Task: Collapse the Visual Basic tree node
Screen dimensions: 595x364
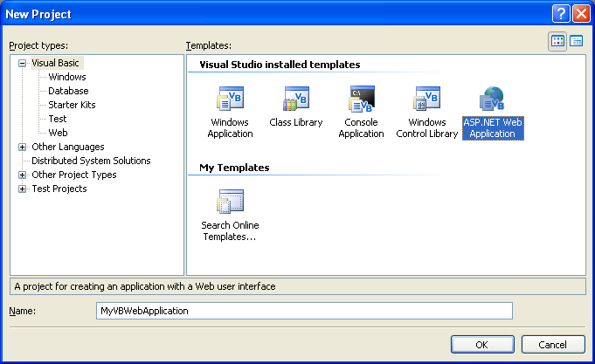Action: (x=22, y=63)
